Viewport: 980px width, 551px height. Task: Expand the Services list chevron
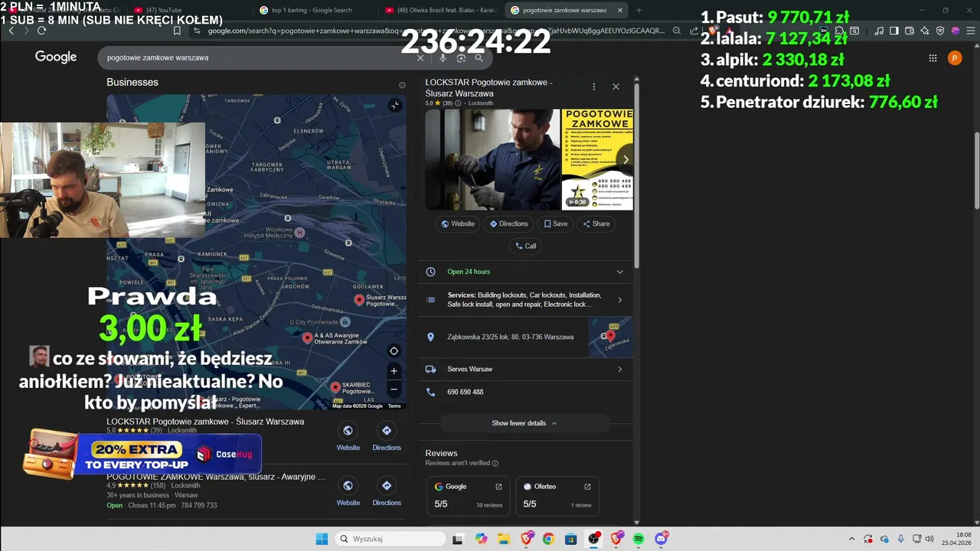pos(619,300)
